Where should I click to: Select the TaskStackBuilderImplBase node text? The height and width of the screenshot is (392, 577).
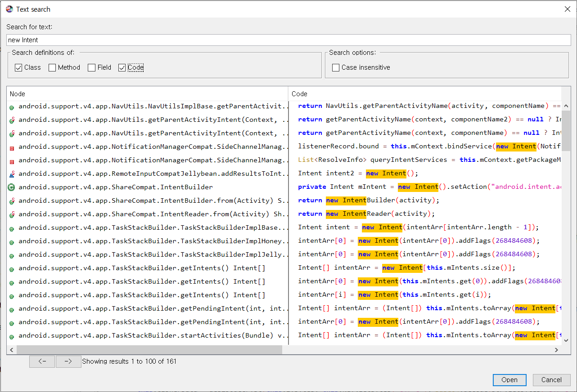(154, 227)
